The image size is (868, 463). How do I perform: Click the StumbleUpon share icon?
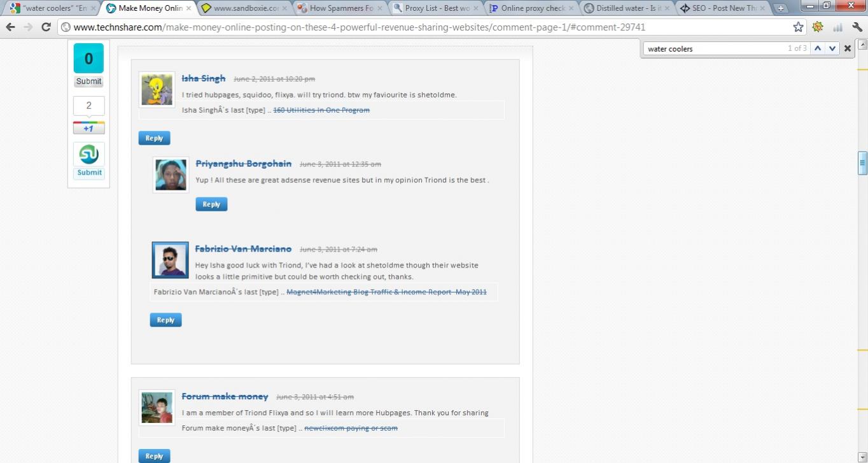pyautogui.click(x=88, y=154)
